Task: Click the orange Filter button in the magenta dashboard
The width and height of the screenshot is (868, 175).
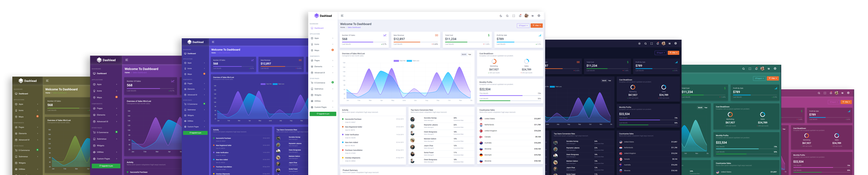Action: coord(847,102)
